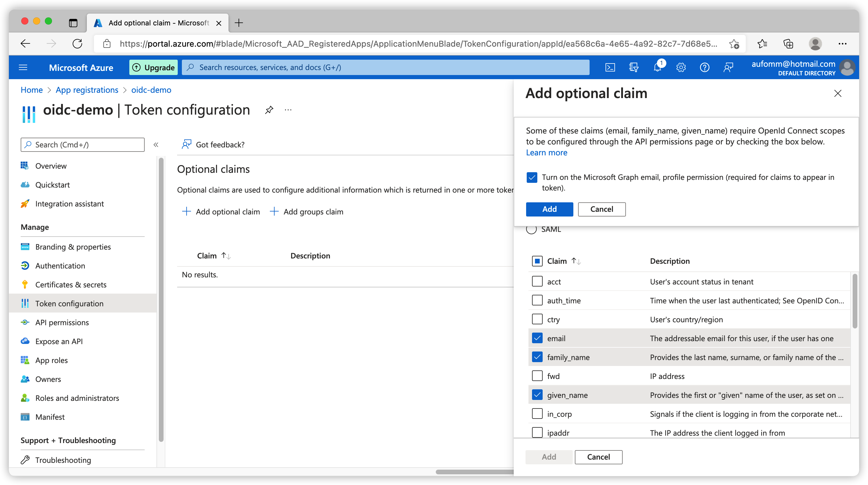Open Azure Cloud Shell icon
The height and width of the screenshot is (485, 868).
pos(610,67)
